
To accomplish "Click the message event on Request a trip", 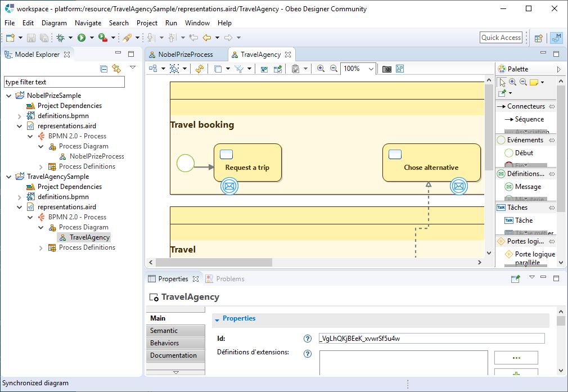I will (229, 187).
